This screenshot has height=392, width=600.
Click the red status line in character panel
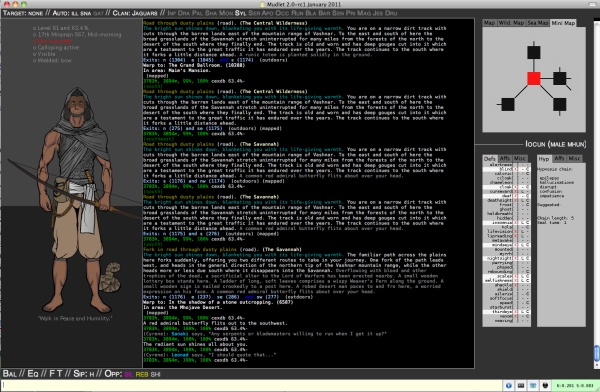(52, 41)
